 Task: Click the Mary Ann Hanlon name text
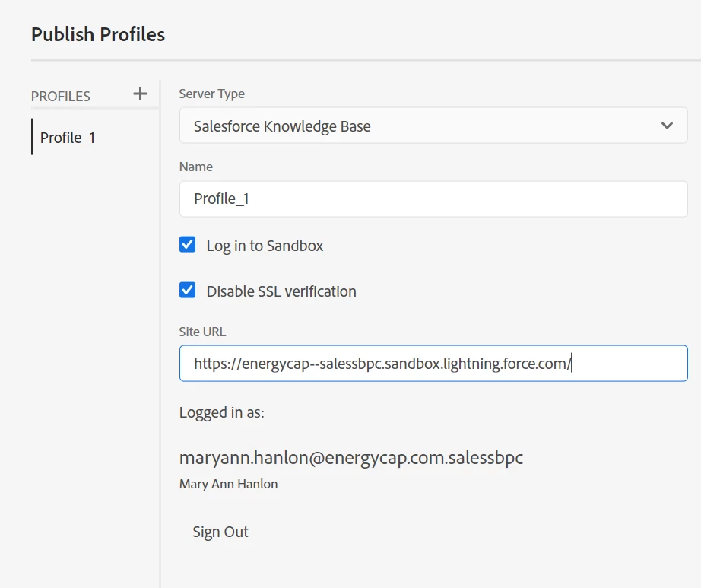click(x=228, y=484)
